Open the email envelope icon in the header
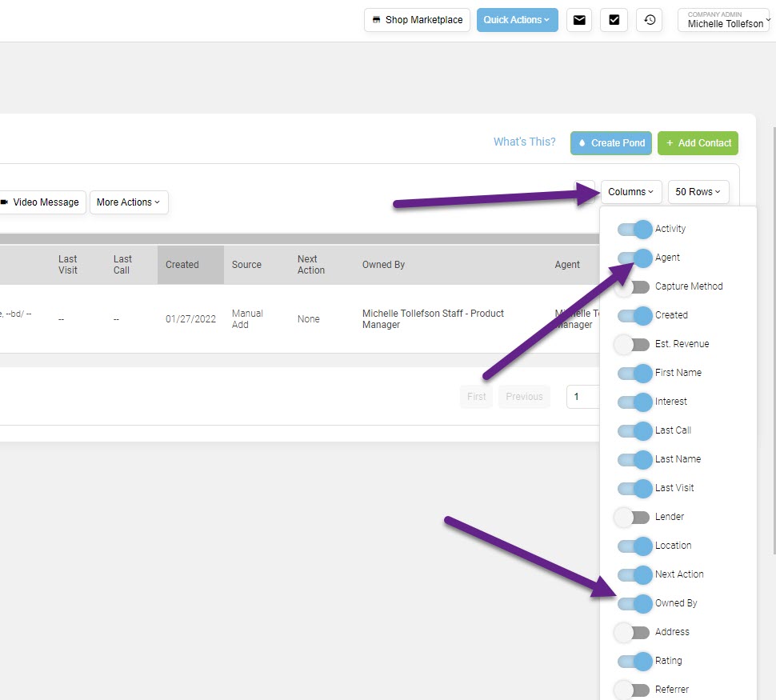Screen dimensions: 776x700 [579, 20]
